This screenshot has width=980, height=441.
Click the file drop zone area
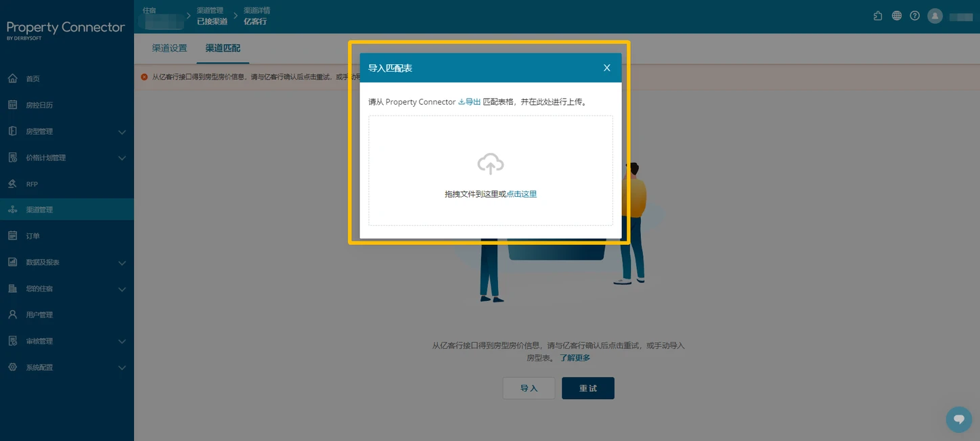point(491,170)
